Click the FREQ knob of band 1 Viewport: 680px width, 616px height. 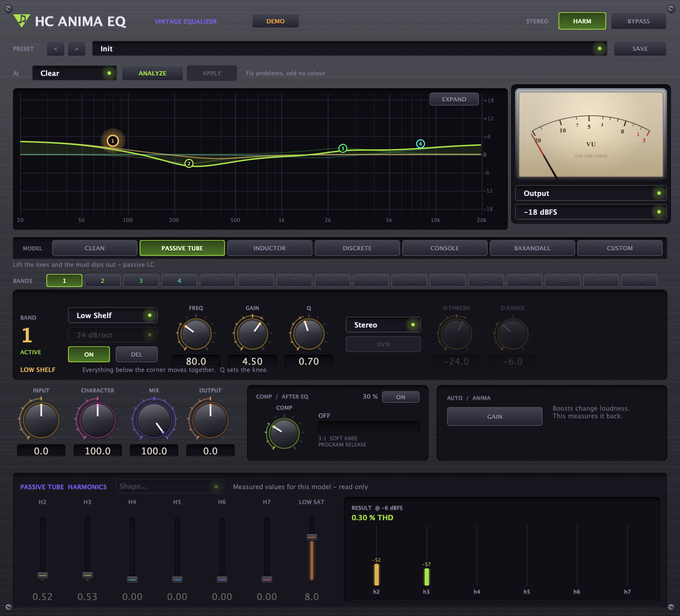196,334
